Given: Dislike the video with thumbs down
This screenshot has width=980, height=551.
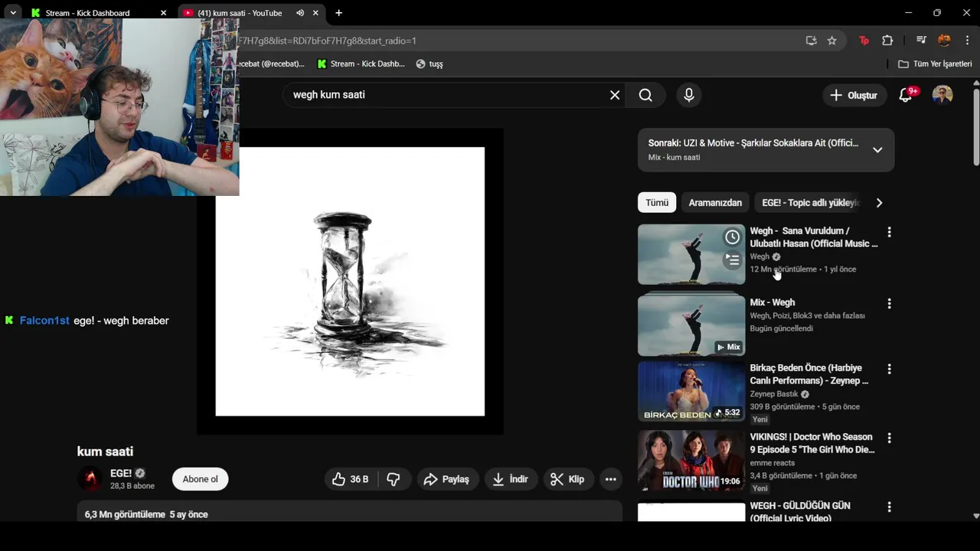Looking at the screenshot, I should click(x=394, y=479).
